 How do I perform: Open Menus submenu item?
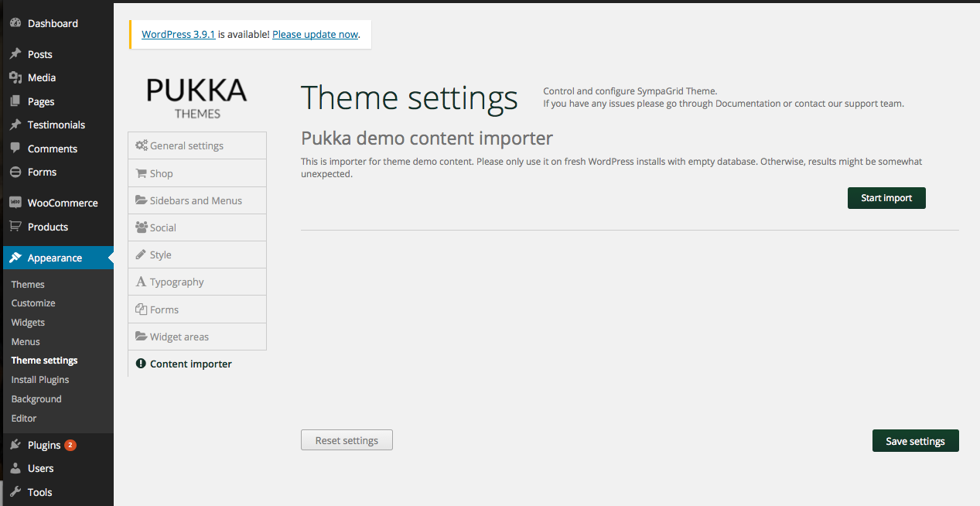click(x=26, y=341)
